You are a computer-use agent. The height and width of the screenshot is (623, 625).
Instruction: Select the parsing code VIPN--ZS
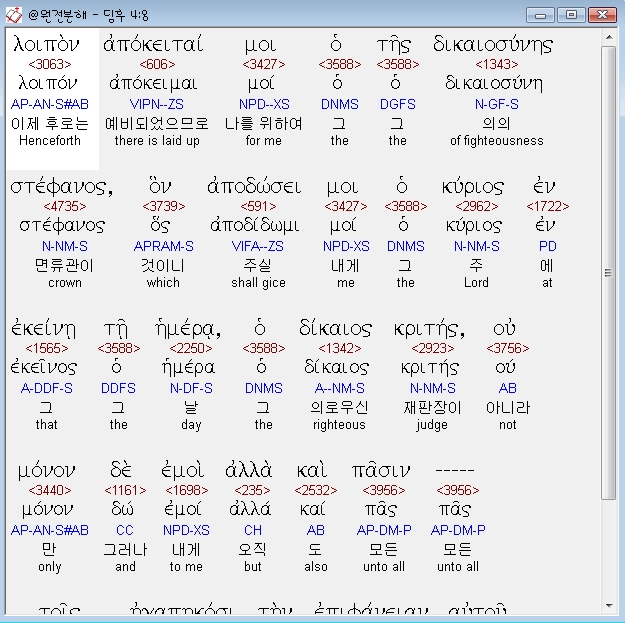coord(156,104)
